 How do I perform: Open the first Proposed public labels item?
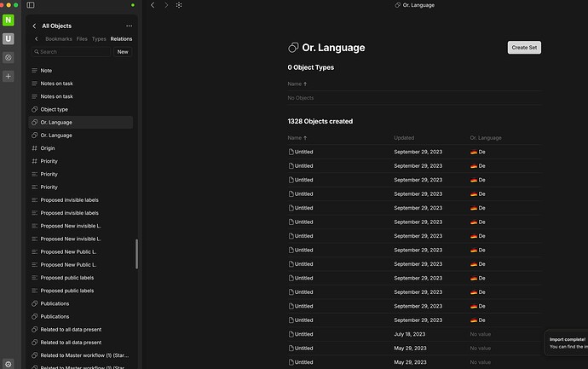point(81,278)
